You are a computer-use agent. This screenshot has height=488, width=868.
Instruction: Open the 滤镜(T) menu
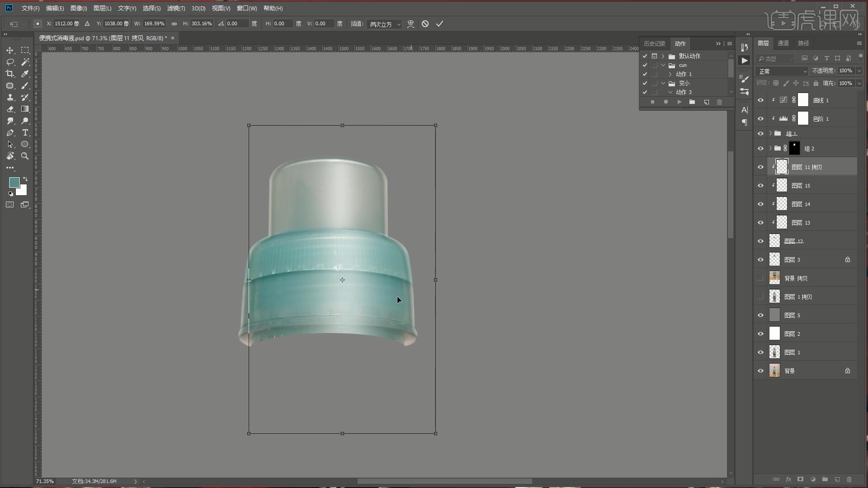pyautogui.click(x=176, y=8)
